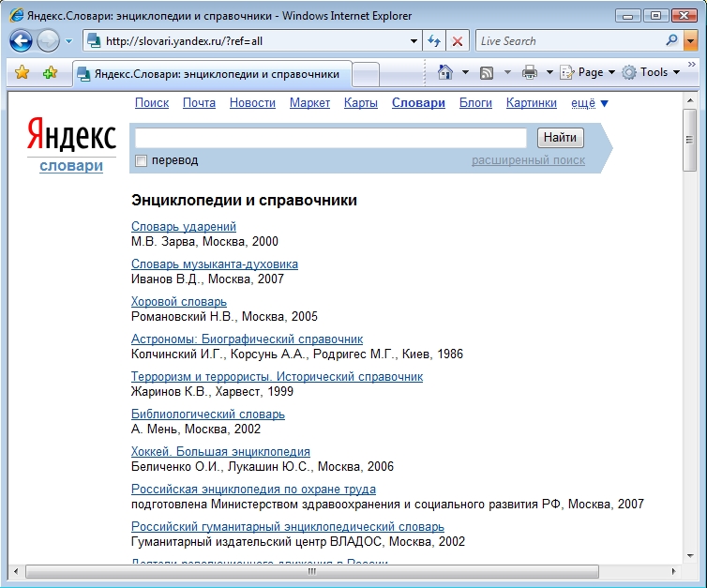The height and width of the screenshot is (588, 707).
Task: Open Хоккей. Большая энциклопедия link
Action: pyautogui.click(x=220, y=451)
